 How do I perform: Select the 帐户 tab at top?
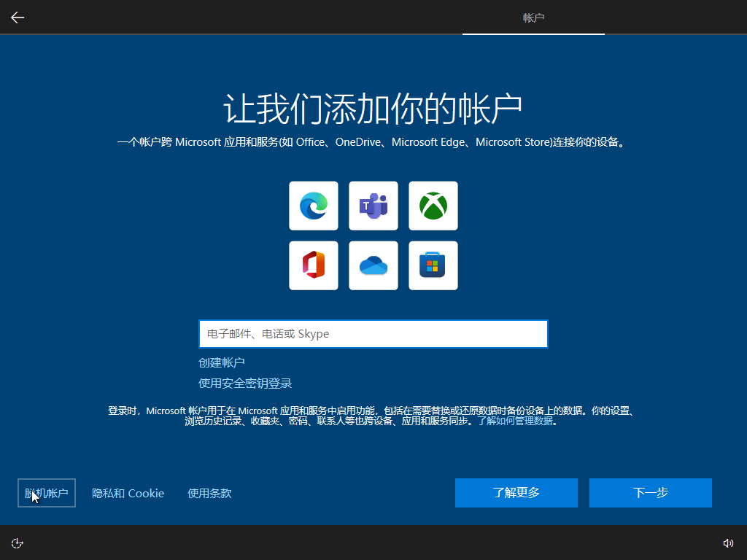tap(533, 17)
